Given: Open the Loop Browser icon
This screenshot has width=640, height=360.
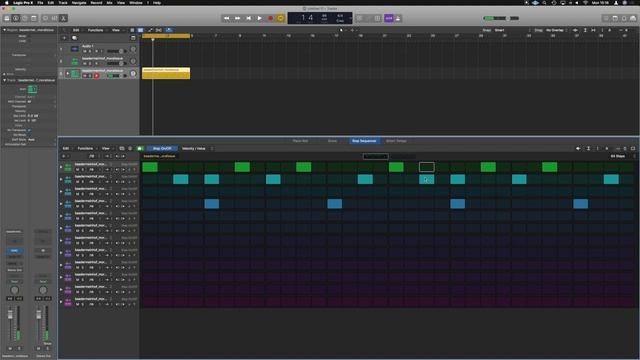Looking at the screenshot, I should 624,18.
